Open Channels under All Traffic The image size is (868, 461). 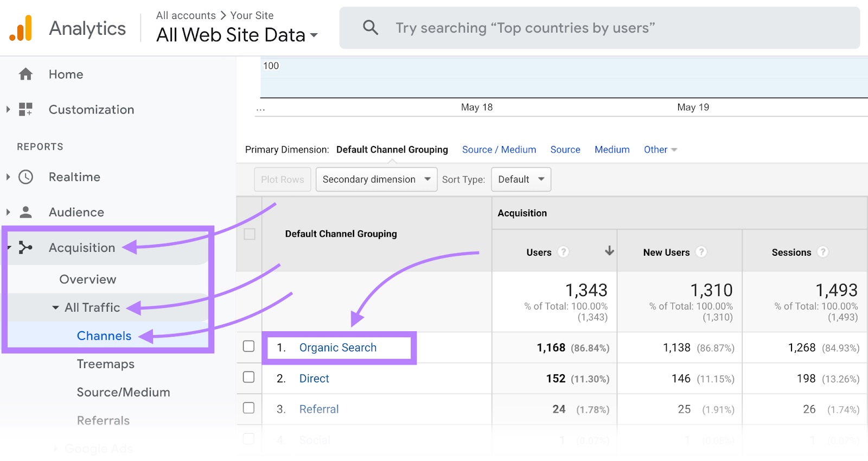pyautogui.click(x=104, y=336)
